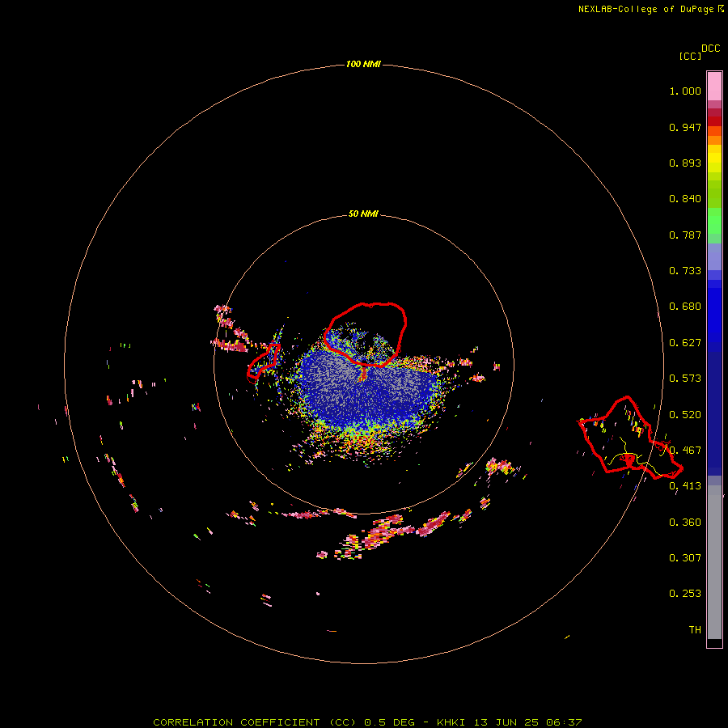728x728 pixels.
Task: Click the 0.627 value on color scale
Action: [x=685, y=343]
